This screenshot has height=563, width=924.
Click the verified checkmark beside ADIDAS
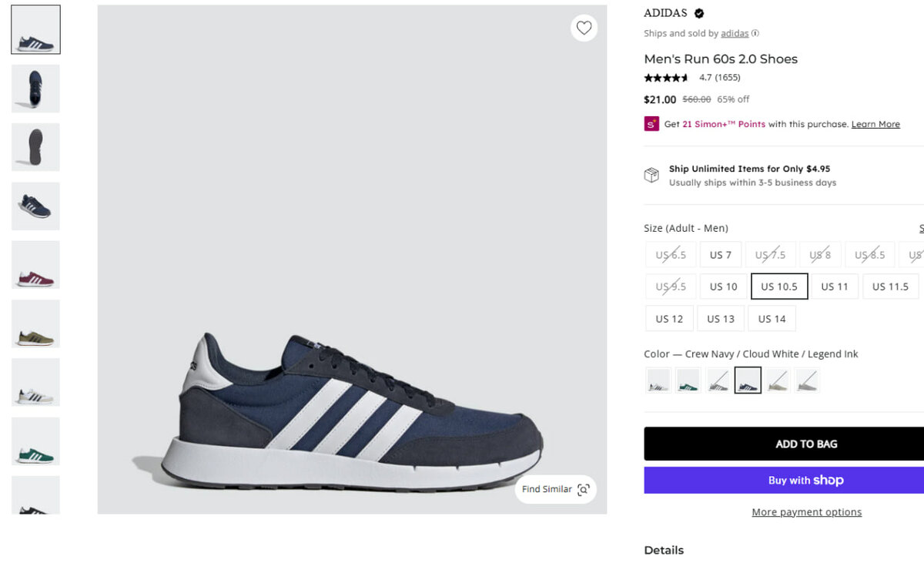(699, 13)
